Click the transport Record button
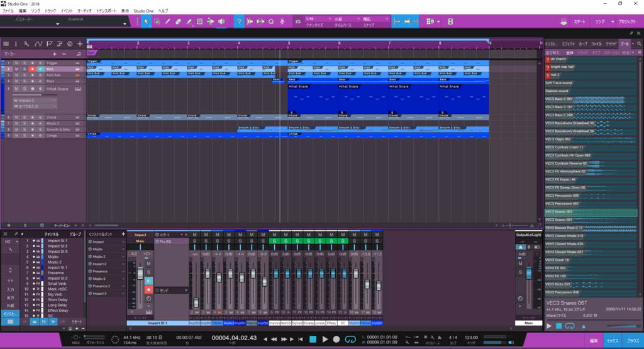 [x=336, y=339]
